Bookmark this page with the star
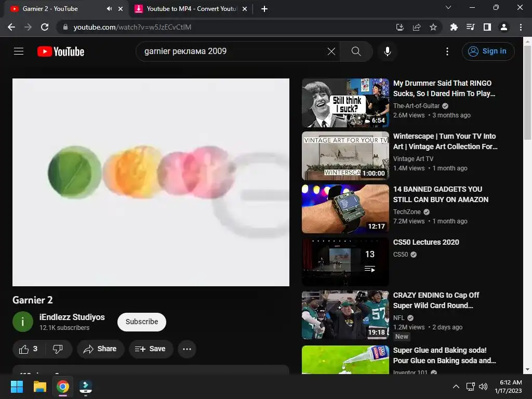532x399 pixels. (433, 27)
